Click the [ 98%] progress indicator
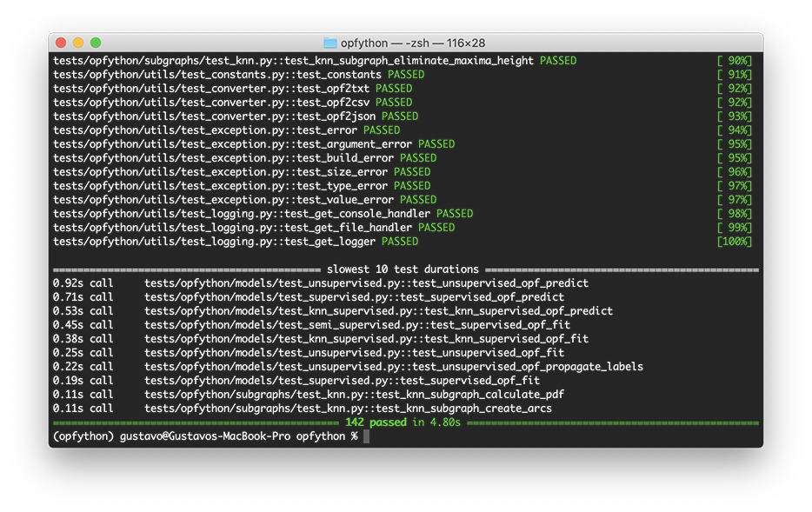Viewport: 812px width, 512px height. [x=735, y=214]
